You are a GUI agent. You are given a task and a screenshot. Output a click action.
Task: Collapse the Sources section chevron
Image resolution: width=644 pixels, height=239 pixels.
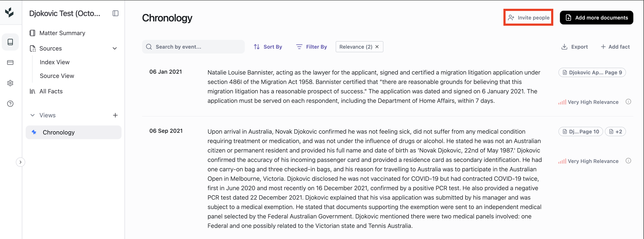click(x=115, y=48)
